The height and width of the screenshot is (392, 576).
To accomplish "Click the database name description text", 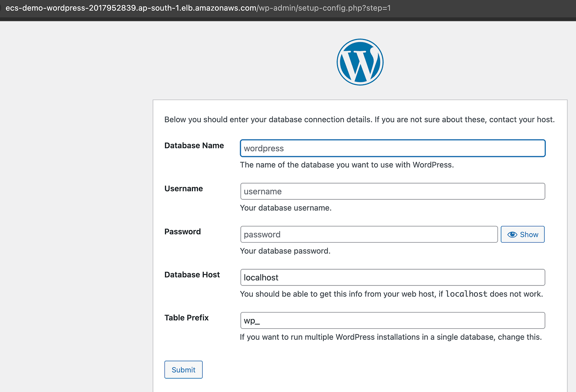I will (x=347, y=165).
